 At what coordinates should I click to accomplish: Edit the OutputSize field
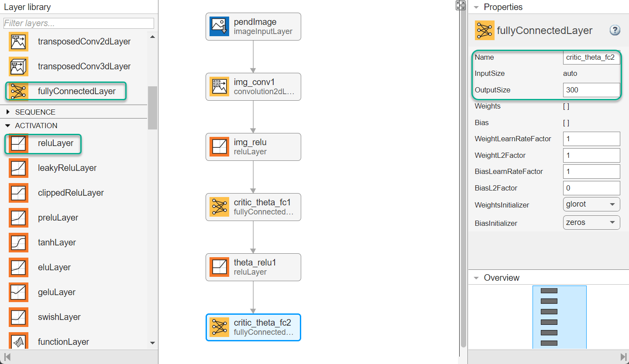click(591, 90)
